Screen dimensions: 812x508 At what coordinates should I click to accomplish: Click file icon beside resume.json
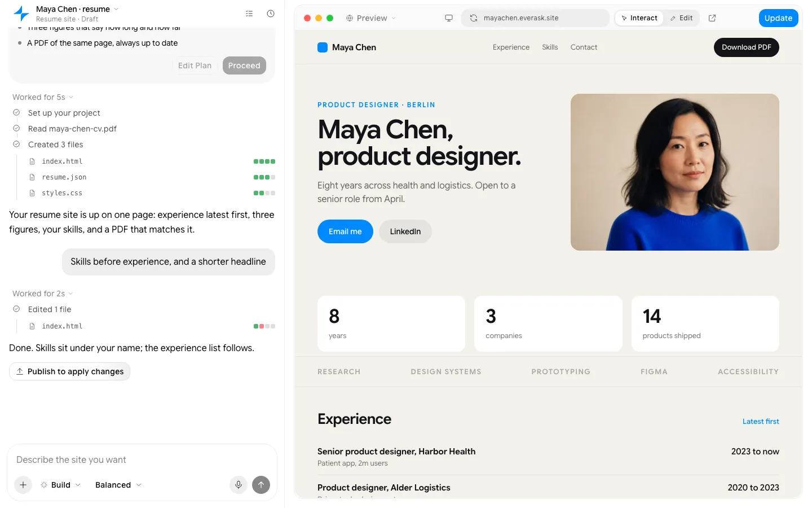coord(32,177)
